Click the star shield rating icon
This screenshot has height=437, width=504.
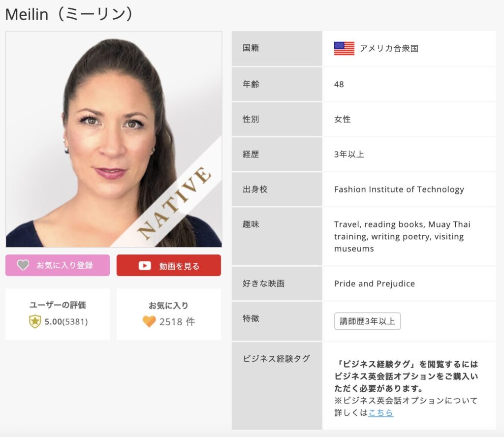(35, 322)
